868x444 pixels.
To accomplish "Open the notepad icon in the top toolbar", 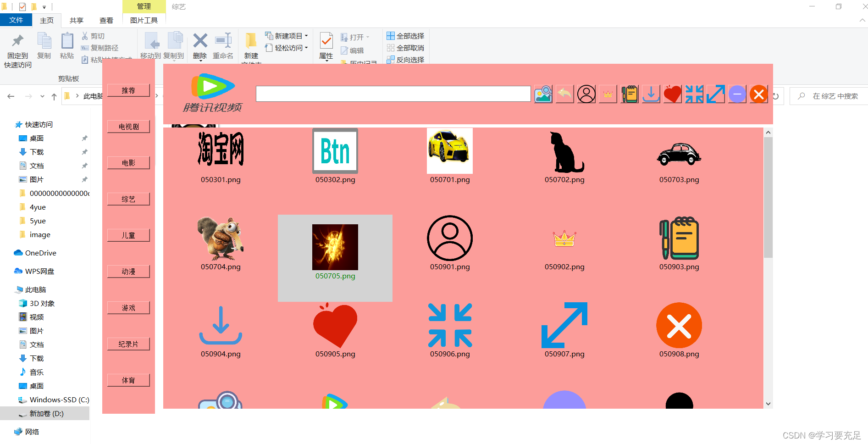I will point(630,94).
